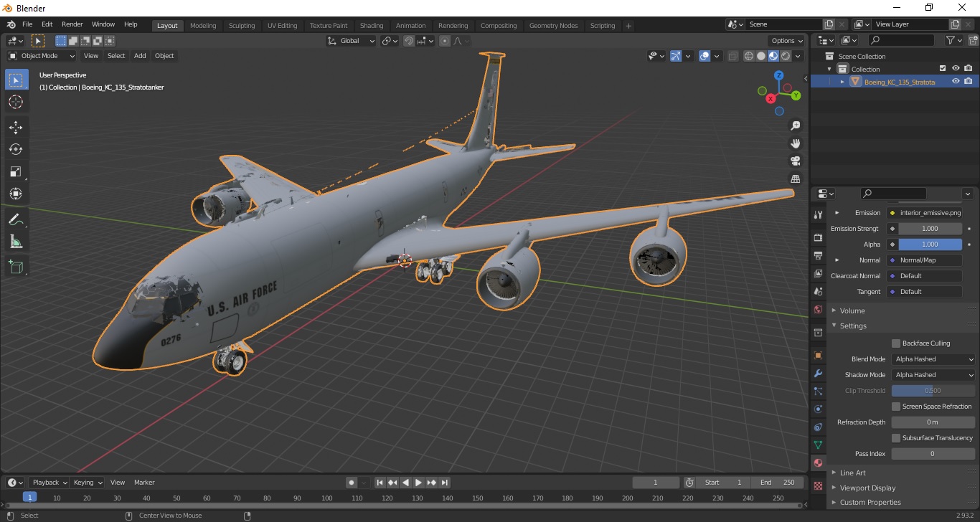
Task: Open the Blend Mode dropdown
Action: 934,359
